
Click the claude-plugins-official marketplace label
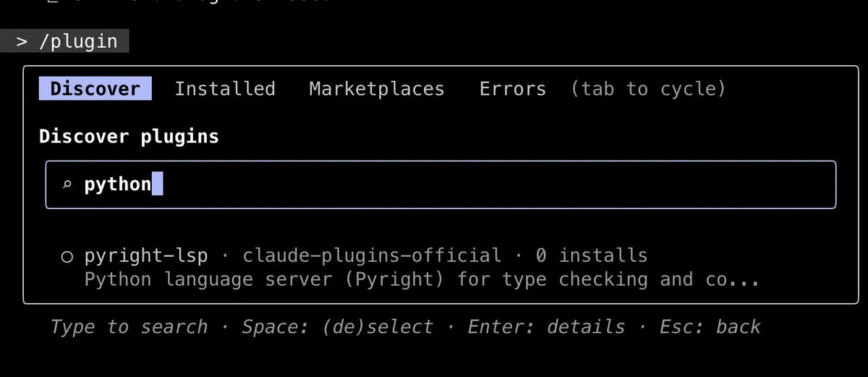[372, 255]
